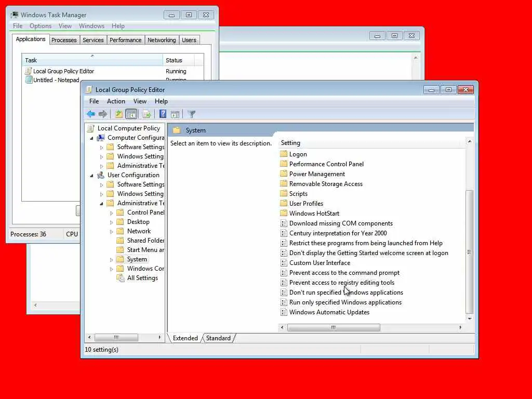This screenshot has width=532, height=399.
Task: Sort by Task column header in Task Manager
Action: click(92, 60)
